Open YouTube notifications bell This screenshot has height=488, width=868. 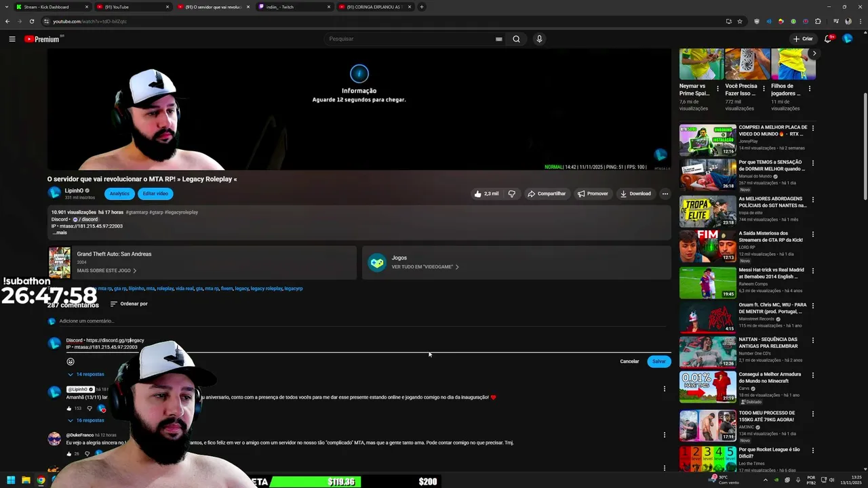(828, 39)
